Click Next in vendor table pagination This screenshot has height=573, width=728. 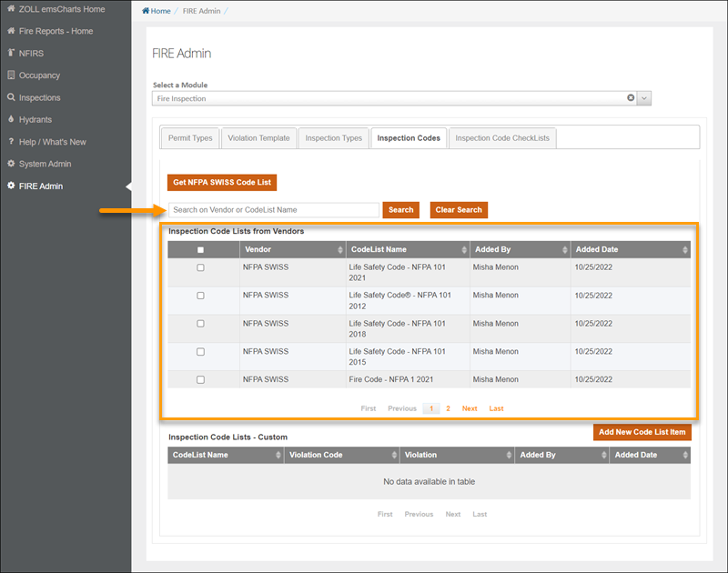pyautogui.click(x=470, y=408)
